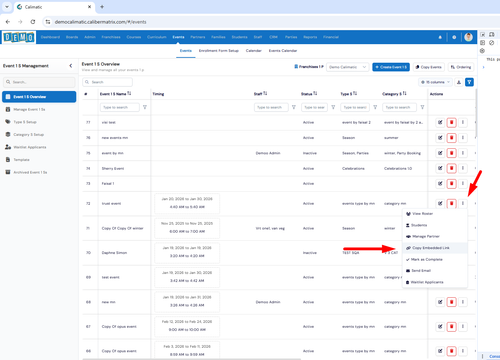
Task: Click the 'Daphne Simon' event name
Action: click(114, 253)
